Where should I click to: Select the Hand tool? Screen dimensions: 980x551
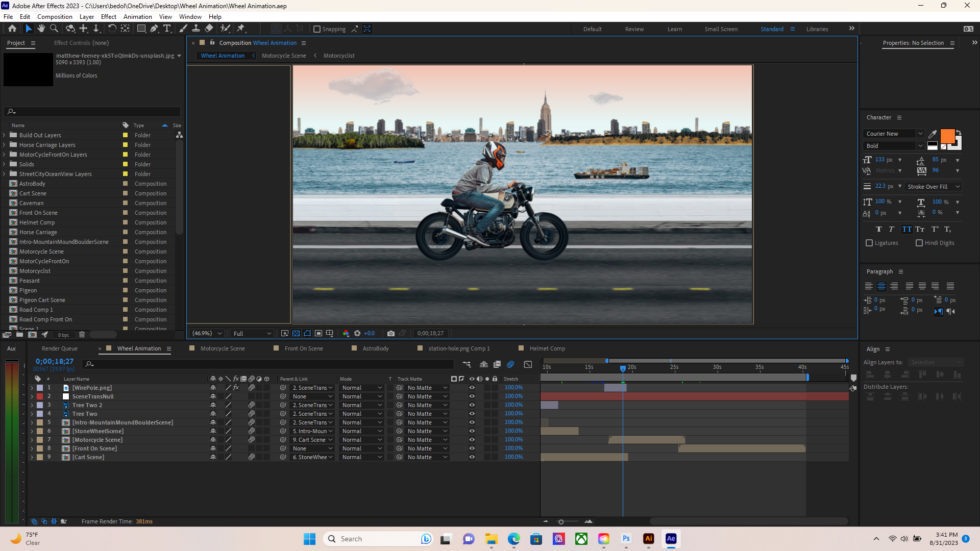41,29
